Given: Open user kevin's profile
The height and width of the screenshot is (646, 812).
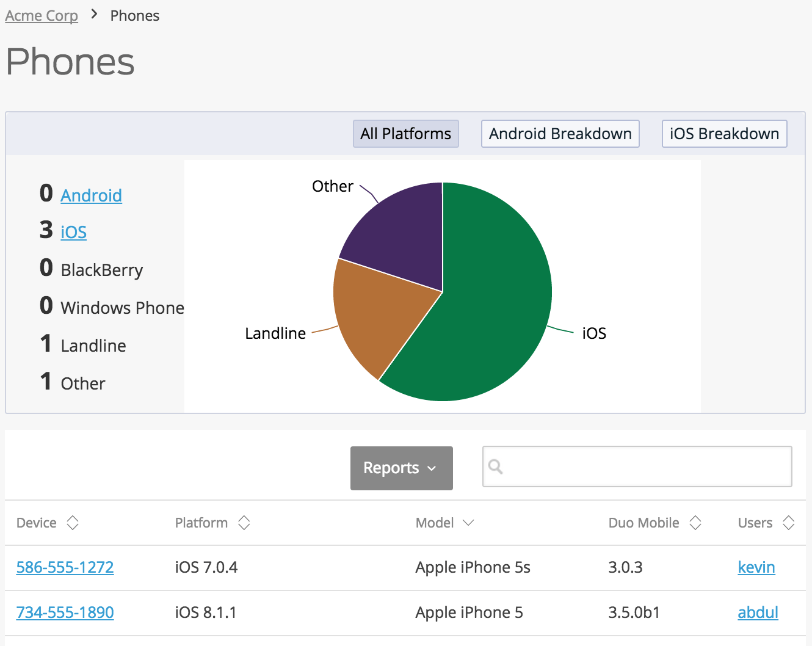Looking at the screenshot, I should click(x=756, y=567).
